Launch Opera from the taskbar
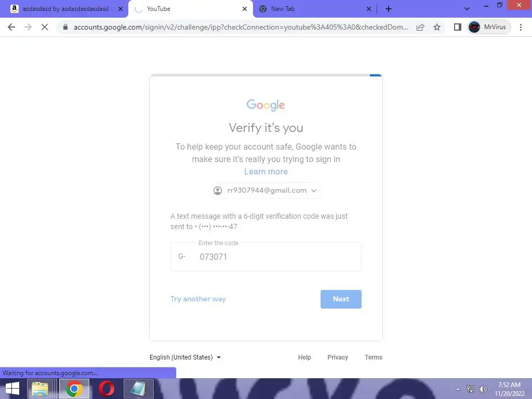Image resolution: width=532 pixels, height=399 pixels. pyautogui.click(x=106, y=389)
